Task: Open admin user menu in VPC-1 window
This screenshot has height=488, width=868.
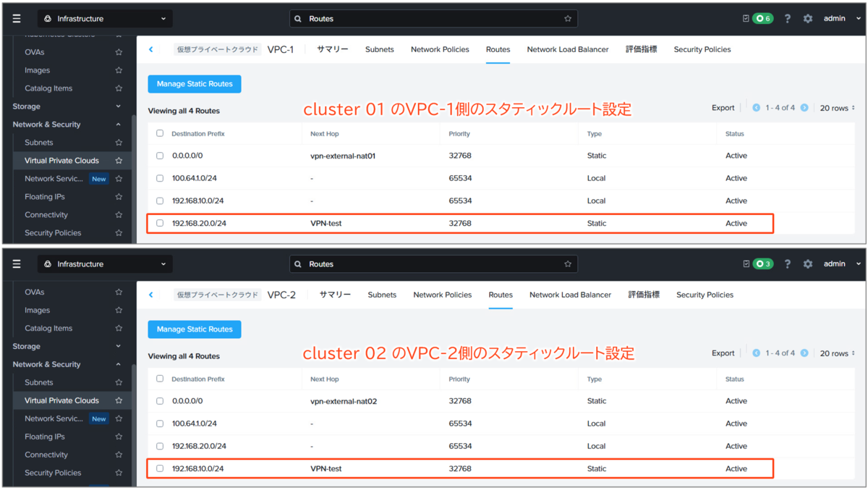Action: pos(843,19)
